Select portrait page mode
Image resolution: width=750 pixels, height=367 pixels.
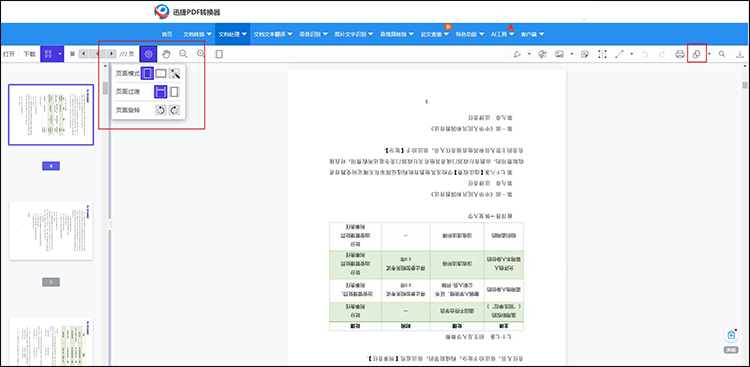(147, 74)
